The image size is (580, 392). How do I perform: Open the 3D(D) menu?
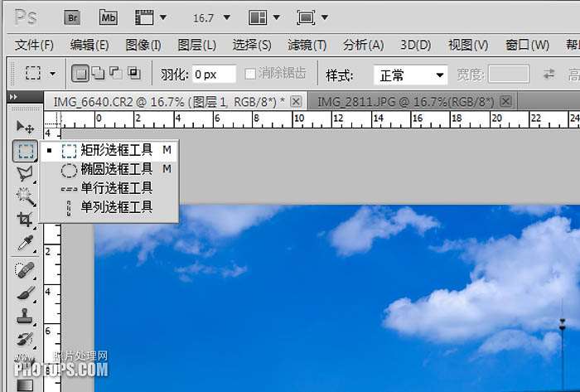click(x=416, y=45)
